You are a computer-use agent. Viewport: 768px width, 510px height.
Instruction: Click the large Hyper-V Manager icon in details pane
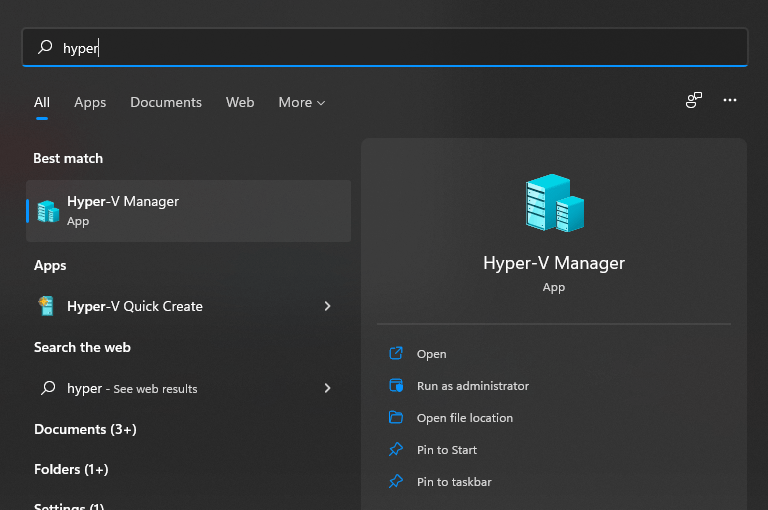(554, 203)
